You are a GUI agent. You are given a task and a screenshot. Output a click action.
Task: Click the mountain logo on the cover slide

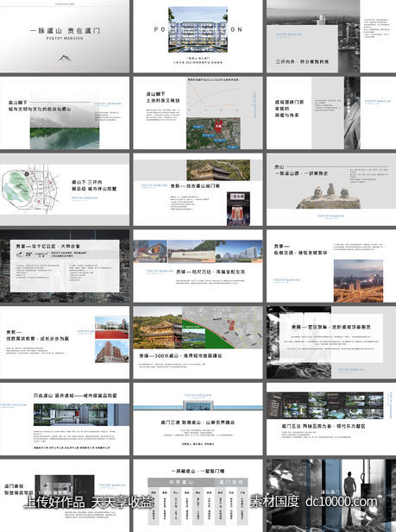[65, 58]
